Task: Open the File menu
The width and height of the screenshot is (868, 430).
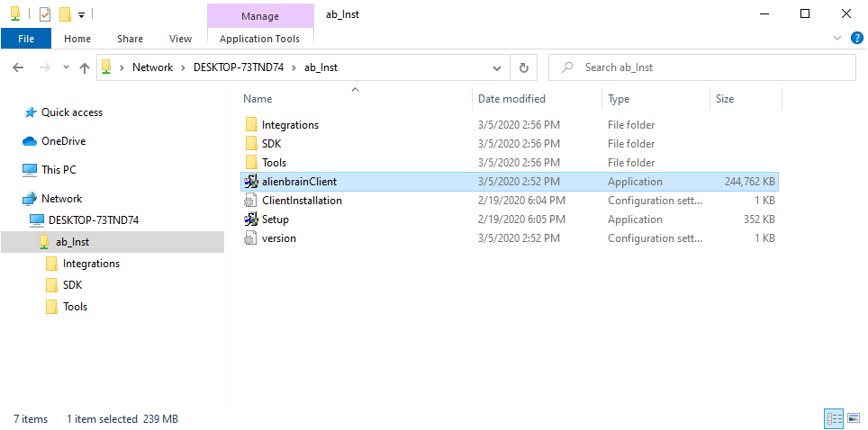Action: (x=26, y=39)
